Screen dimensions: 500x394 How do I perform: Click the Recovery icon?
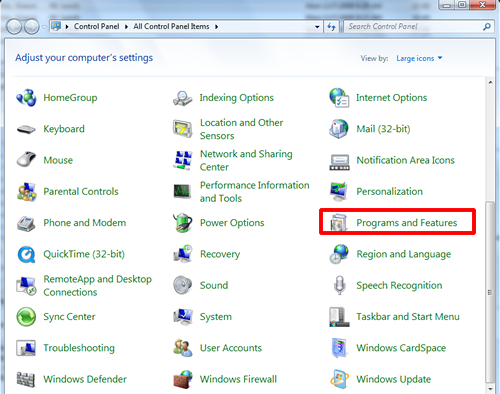tap(182, 254)
